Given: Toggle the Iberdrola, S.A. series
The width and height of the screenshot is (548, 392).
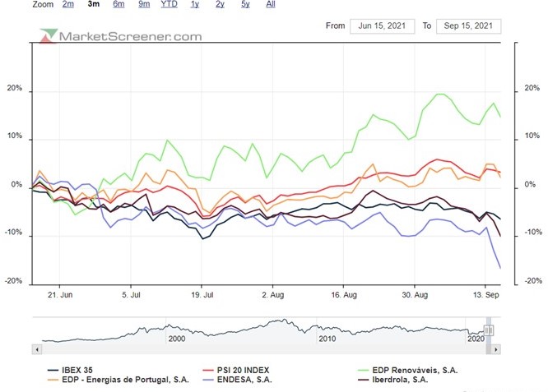Looking at the screenshot, I should tap(392, 380).
